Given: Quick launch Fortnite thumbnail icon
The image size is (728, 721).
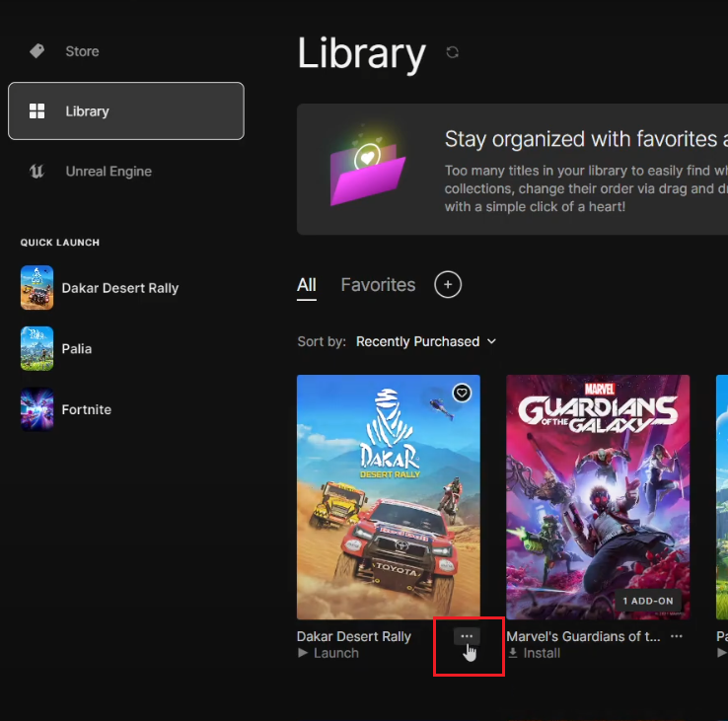Looking at the screenshot, I should (x=36, y=409).
